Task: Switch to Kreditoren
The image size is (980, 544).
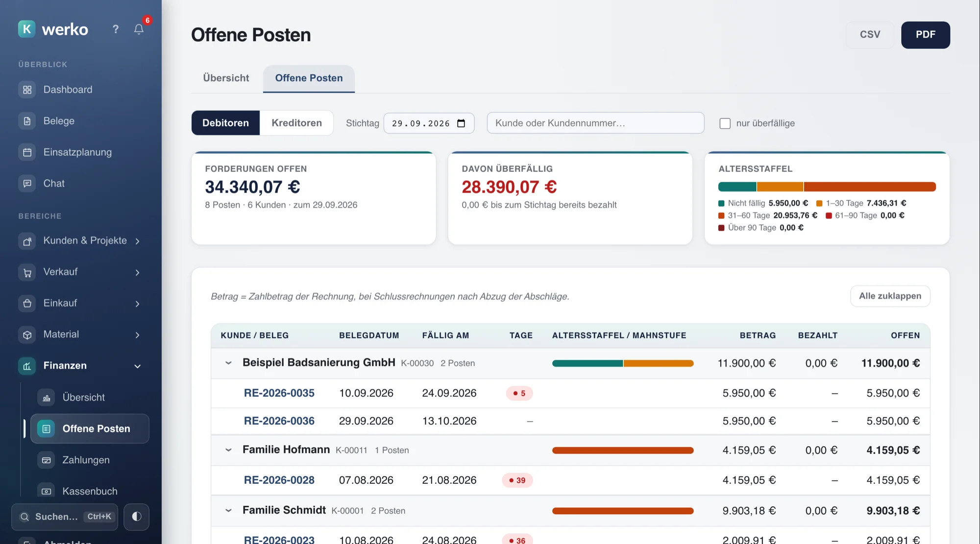Action: pyautogui.click(x=296, y=123)
